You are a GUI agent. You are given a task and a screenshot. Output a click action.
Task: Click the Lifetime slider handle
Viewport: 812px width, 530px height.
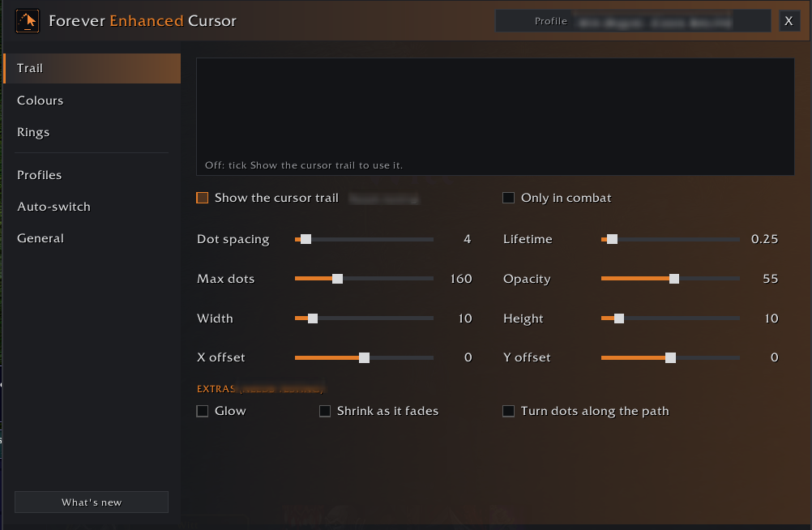pyautogui.click(x=613, y=239)
